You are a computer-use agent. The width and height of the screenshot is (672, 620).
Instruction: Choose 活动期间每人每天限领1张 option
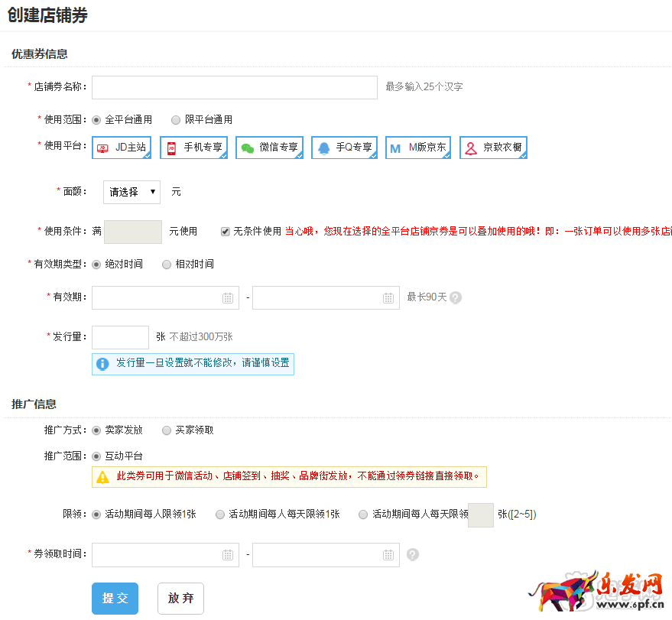[220, 515]
